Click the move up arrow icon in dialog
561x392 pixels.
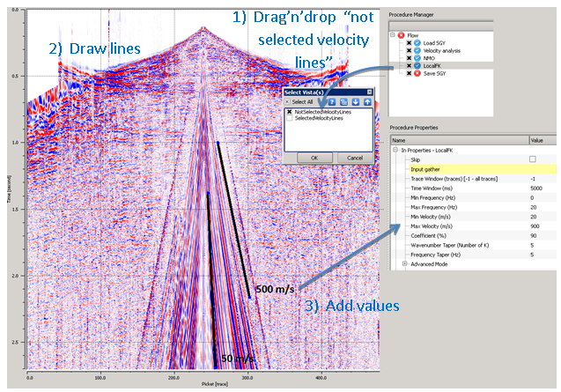365,102
